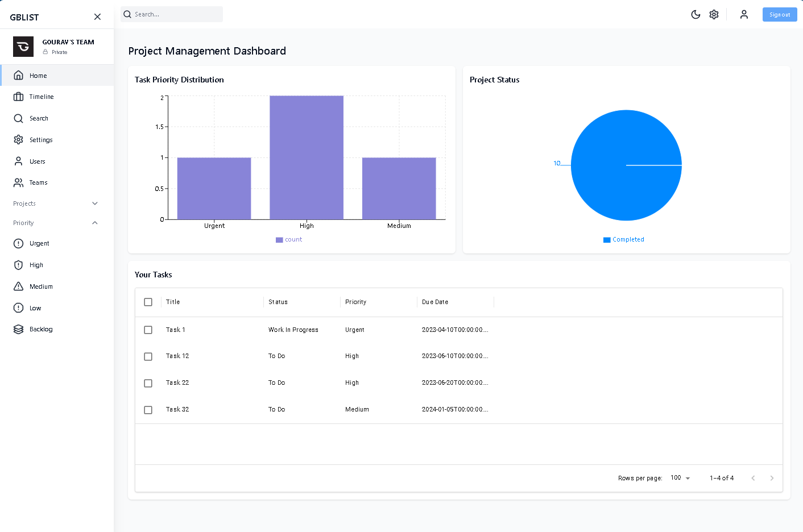Open user profile icon in top bar

coord(744,15)
